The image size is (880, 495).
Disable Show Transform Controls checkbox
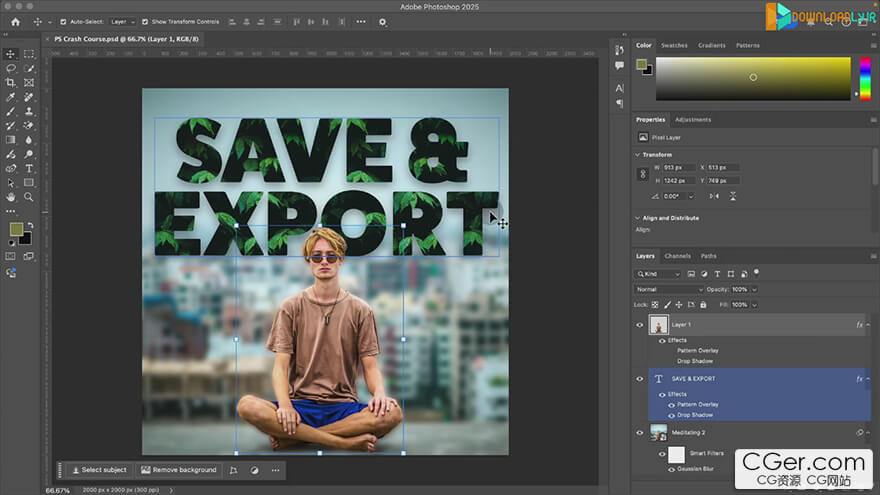[x=144, y=21]
